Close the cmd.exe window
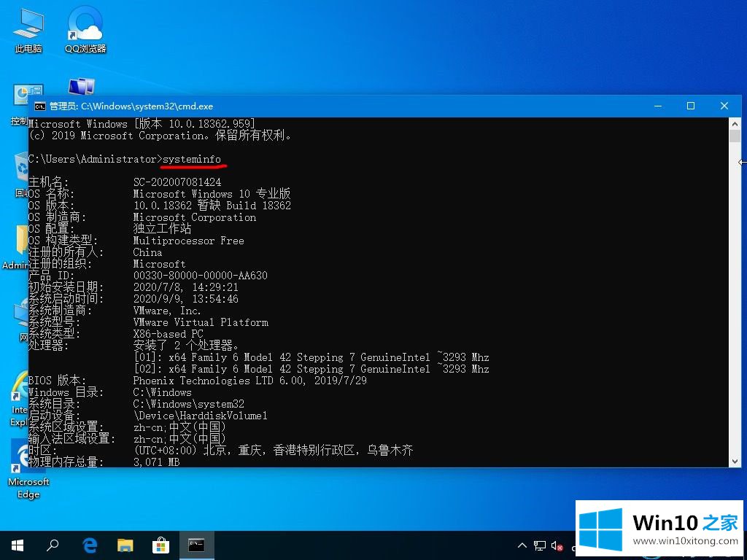Viewport: 747px width, 560px height. (724, 106)
